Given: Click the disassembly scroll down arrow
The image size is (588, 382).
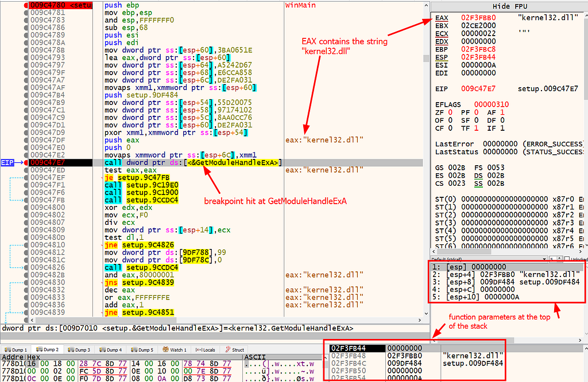Looking at the screenshot, I should pos(426,314).
